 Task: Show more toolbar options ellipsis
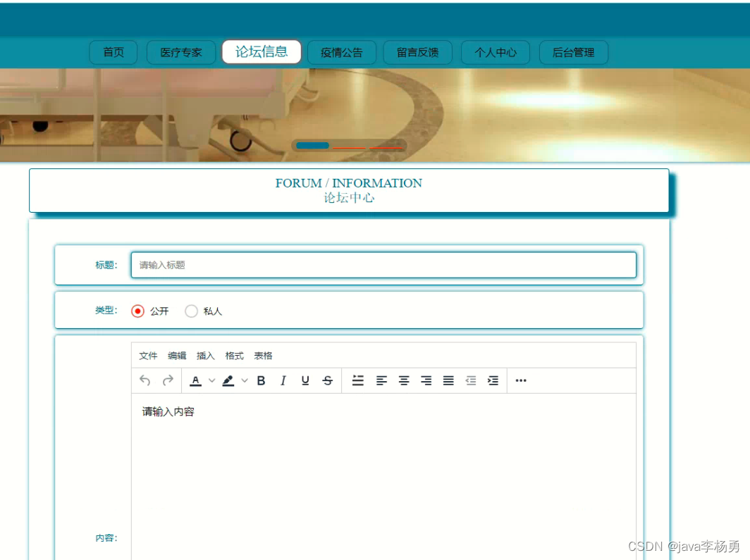point(521,380)
